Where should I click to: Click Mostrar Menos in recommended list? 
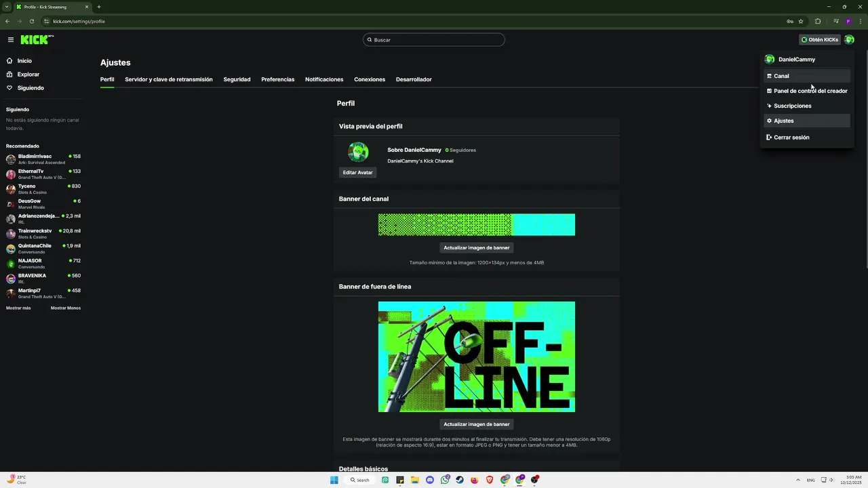[66, 308]
